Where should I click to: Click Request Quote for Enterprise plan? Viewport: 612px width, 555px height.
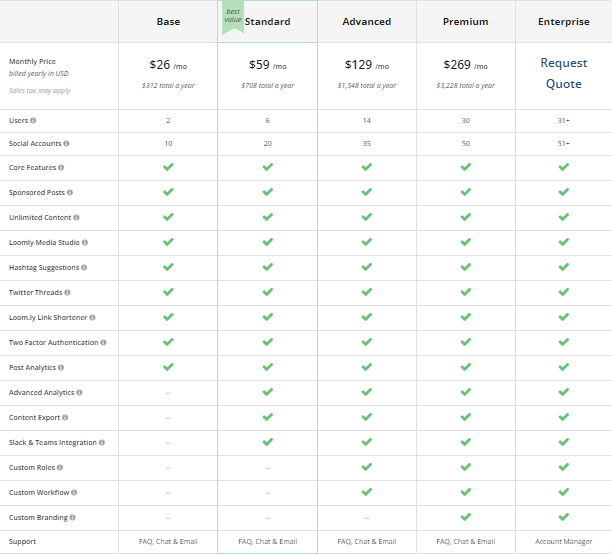point(564,73)
